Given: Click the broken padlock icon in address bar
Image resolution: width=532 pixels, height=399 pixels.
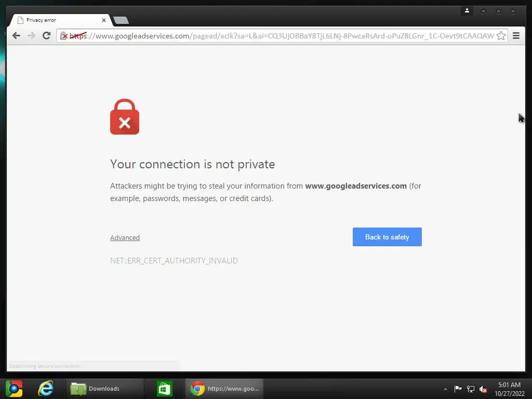Looking at the screenshot, I should pos(64,36).
